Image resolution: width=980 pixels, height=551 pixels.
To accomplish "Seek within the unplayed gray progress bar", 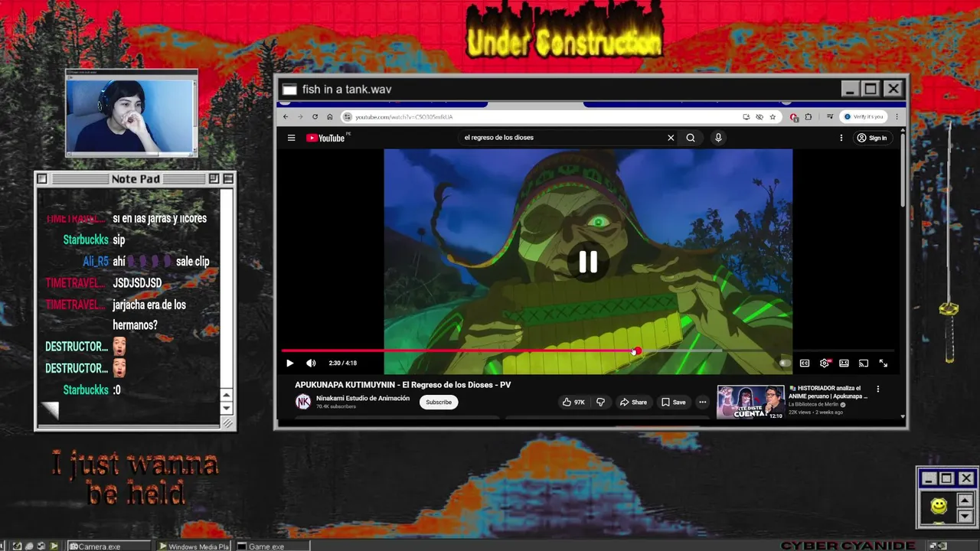I will click(x=766, y=351).
